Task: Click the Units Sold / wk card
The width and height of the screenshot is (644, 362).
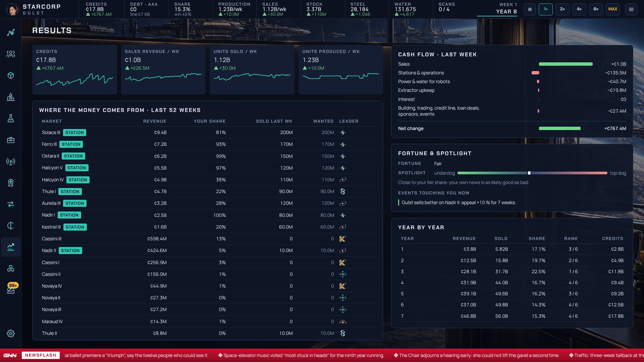Action: 252,69
